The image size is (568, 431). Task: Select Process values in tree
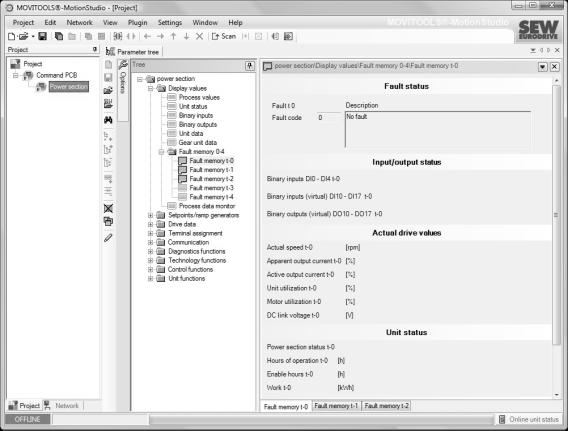199,97
